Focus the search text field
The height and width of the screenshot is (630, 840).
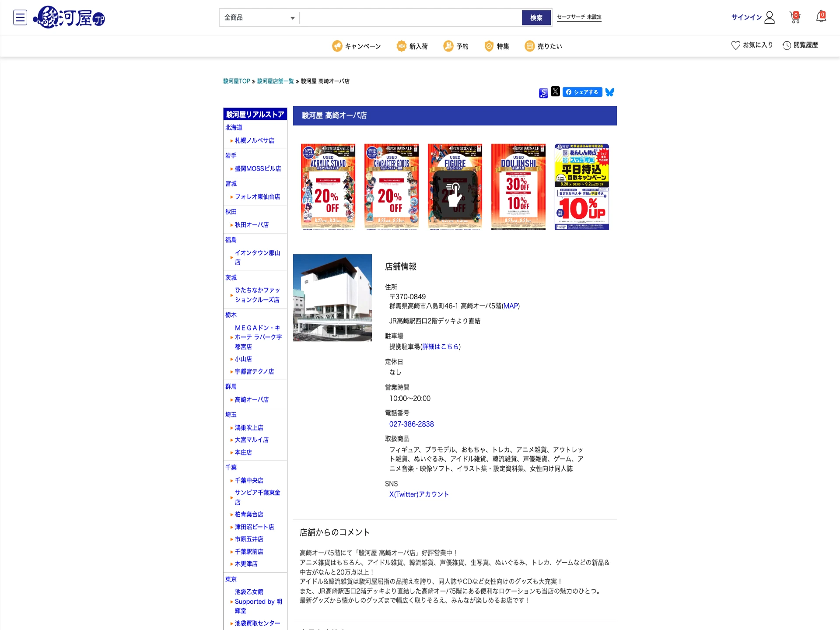pyautogui.click(x=410, y=17)
